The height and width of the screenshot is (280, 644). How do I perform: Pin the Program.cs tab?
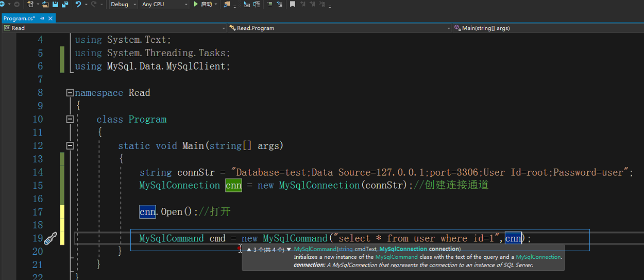(42, 18)
